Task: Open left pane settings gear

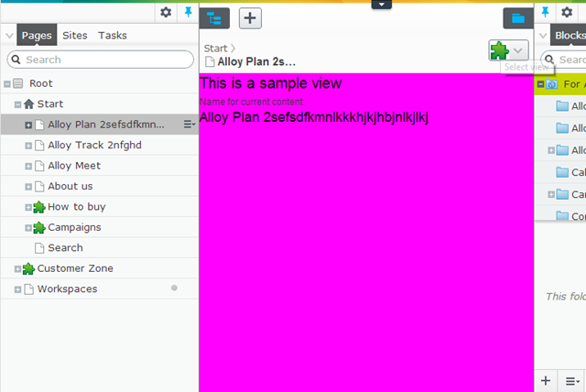Action: (166, 12)
